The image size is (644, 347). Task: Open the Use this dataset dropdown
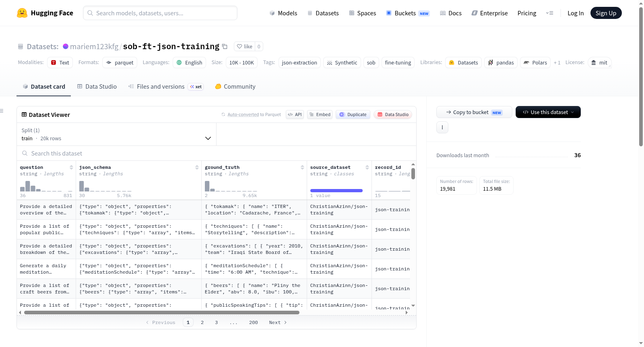[x=548, y=112]
